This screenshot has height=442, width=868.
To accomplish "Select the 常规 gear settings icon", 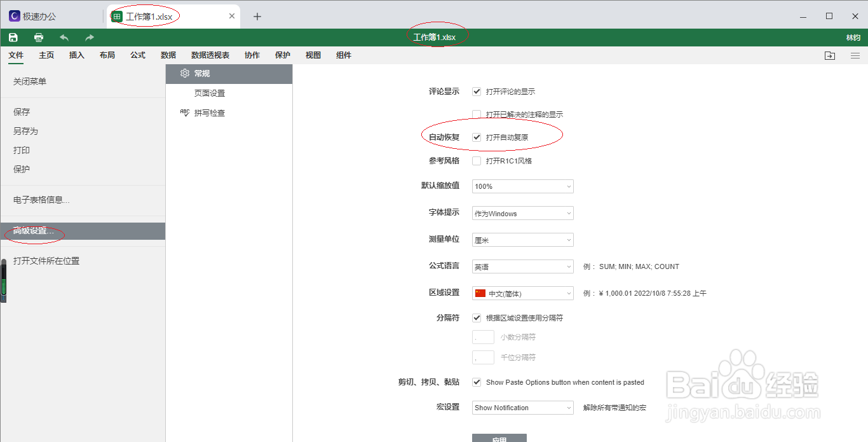I will point(184,73).
